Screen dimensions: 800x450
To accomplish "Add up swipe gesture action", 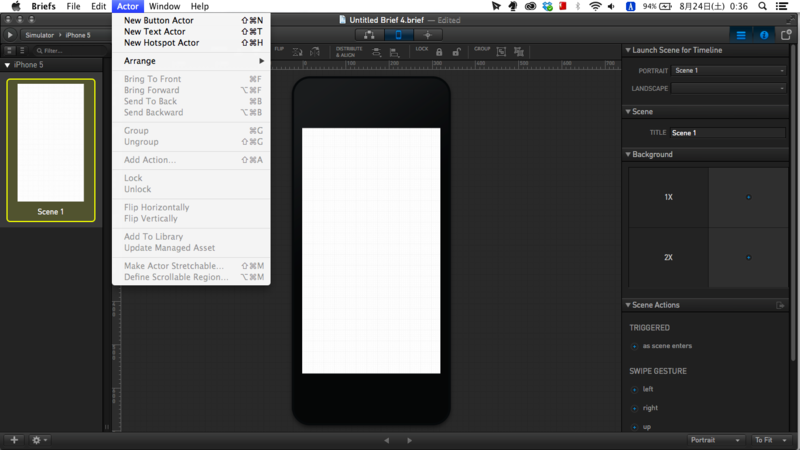I will point(635,427).
